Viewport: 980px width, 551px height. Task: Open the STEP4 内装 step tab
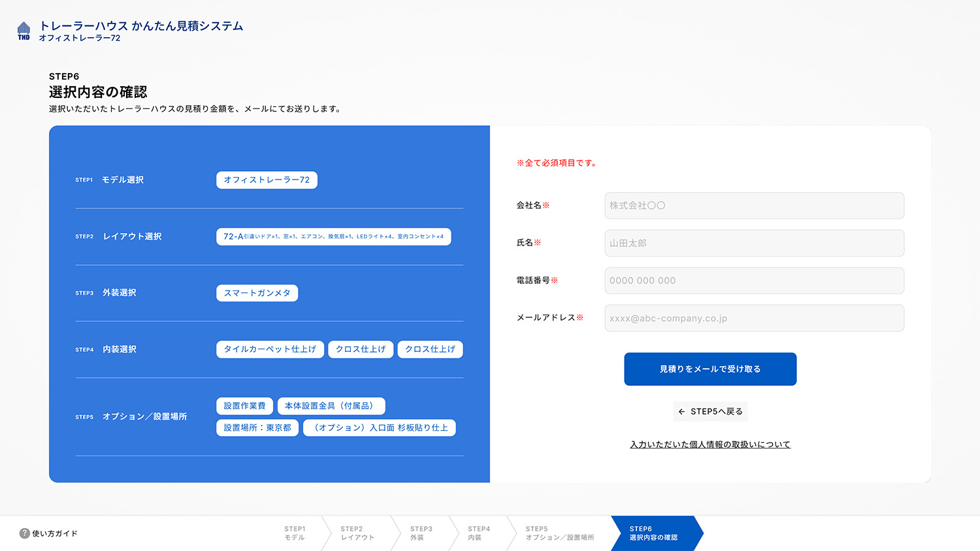click(478, 533)
